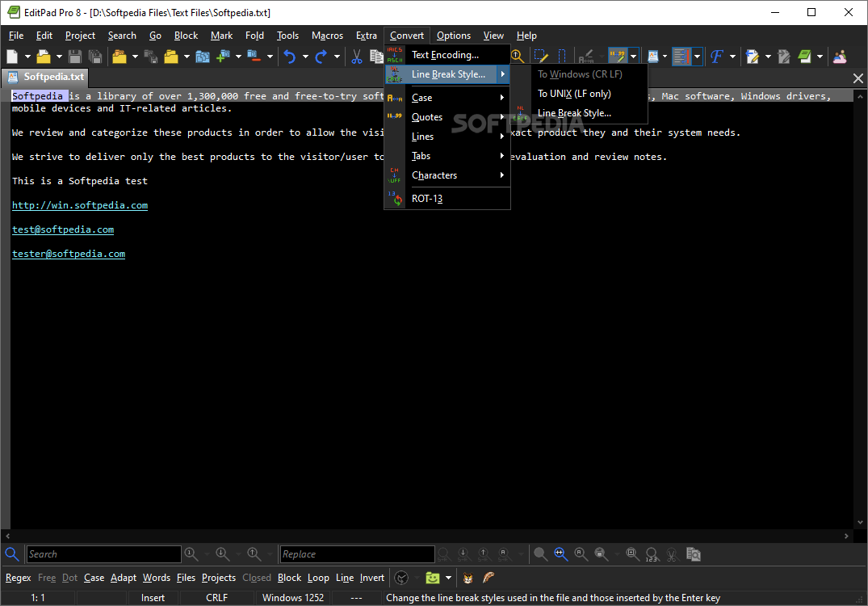
Task: Toggle the Regex search option
Action: [x=19, y=578]
